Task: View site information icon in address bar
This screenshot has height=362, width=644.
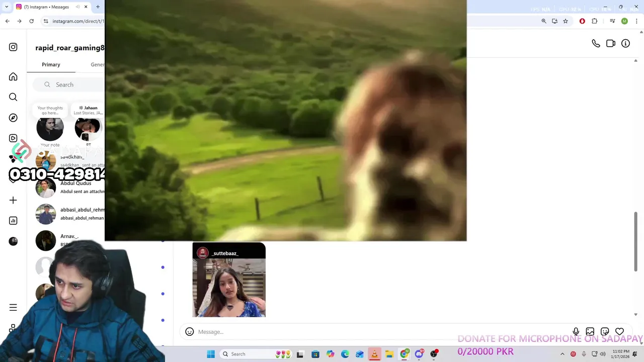Action: (x=46, y=21)
